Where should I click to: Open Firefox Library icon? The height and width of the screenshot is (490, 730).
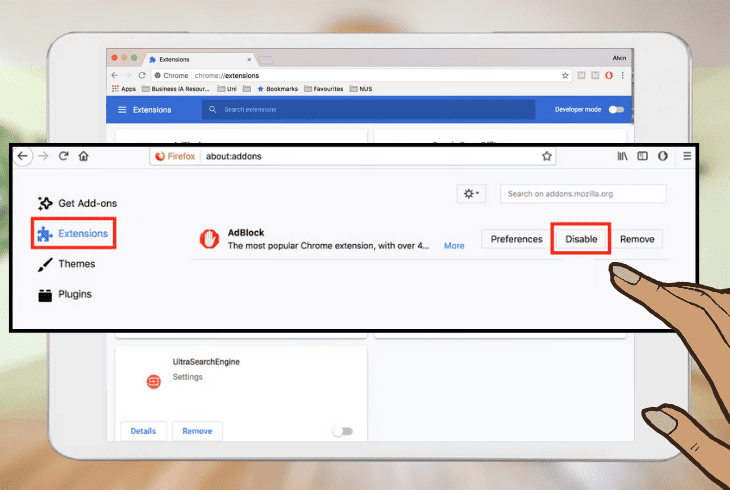[x=622, y=156]
